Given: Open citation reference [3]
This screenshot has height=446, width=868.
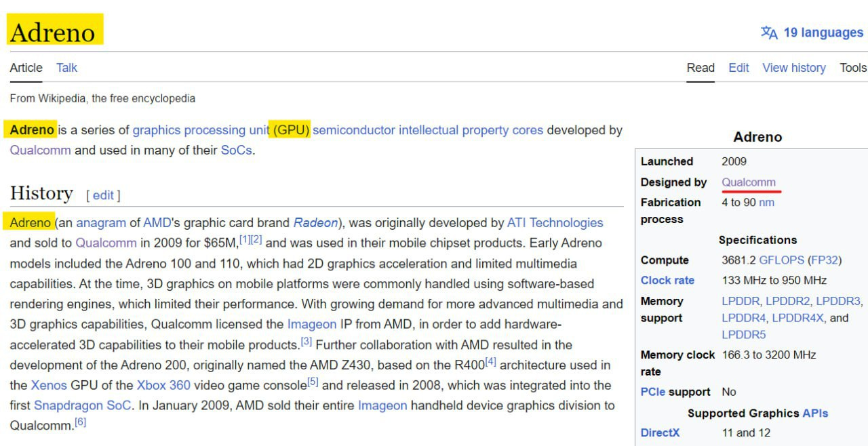Looking at the screenshot, I should 307,341.
